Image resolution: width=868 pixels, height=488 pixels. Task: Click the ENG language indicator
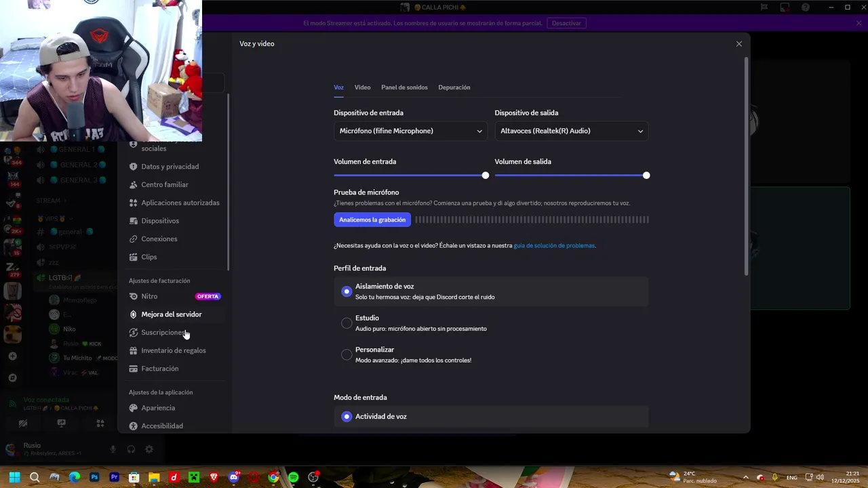point(792,478)
